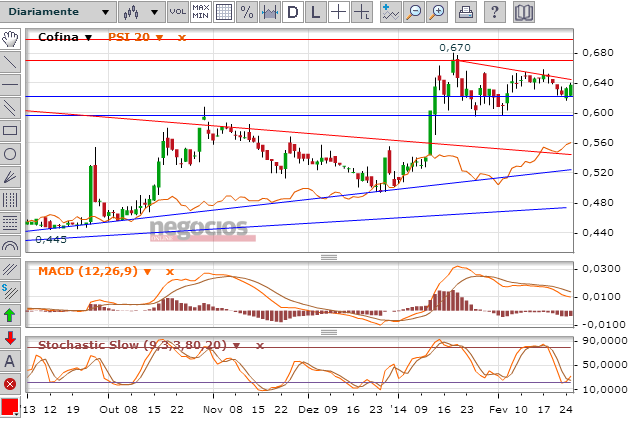The height and width of the screenshot is (425, 634).
Task: Toggle the MAX MIN markers
Action: [201, 12]
